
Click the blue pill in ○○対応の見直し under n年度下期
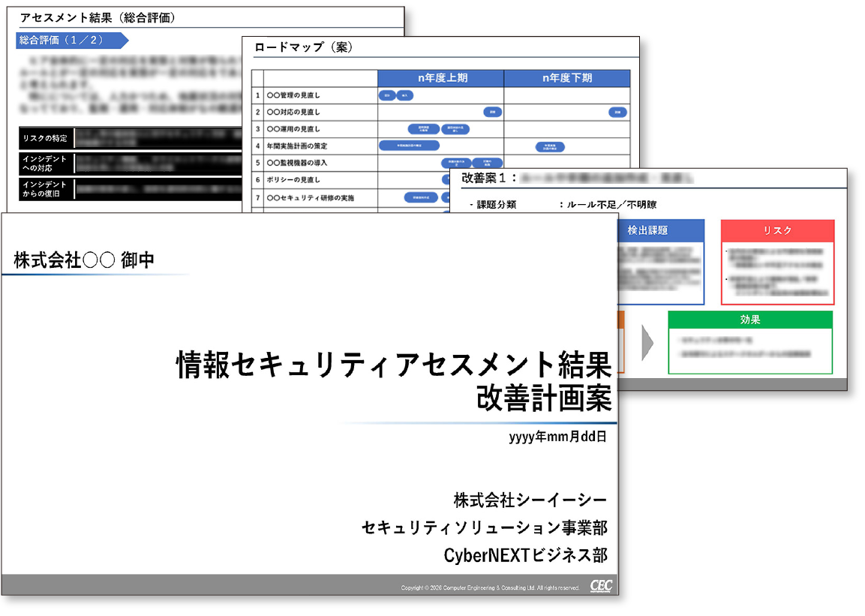pos(618,113)
